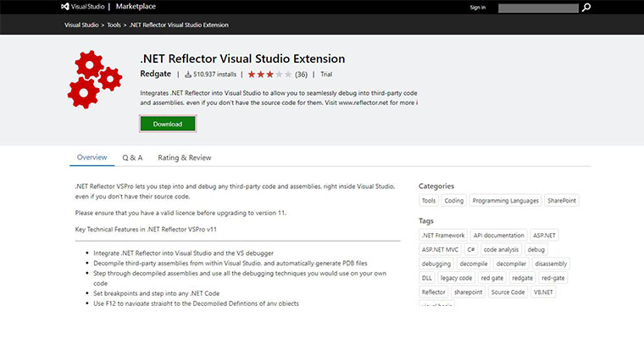Click the .NET Framework tag

(x=443, y=236)
